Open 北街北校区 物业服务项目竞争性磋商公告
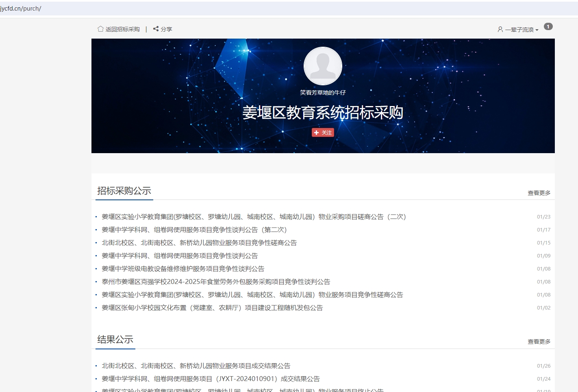This screenshot has height=392, width=578. (199, 243)
